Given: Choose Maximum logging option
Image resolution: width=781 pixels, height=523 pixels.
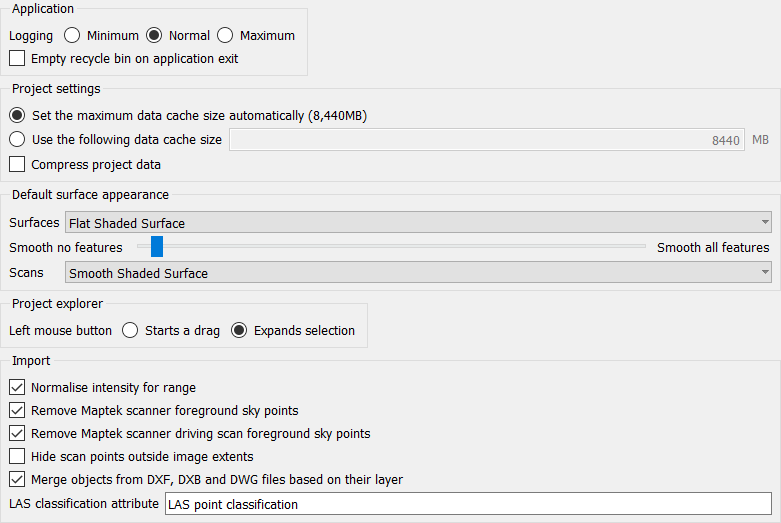Looking at the screenshot, I should point(225,35).
